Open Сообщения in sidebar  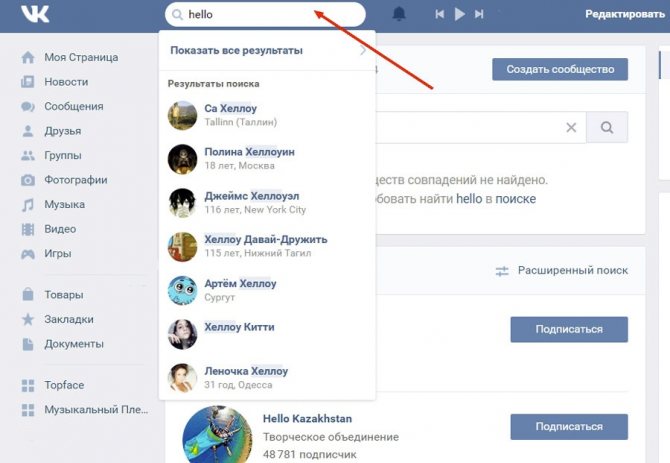click(x=74, y=106)
